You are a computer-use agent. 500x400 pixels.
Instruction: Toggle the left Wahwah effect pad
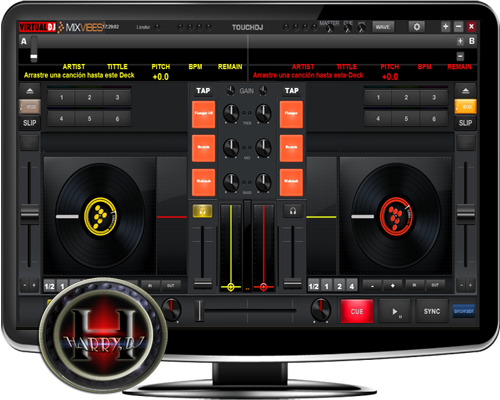click(x=203, y=182)
